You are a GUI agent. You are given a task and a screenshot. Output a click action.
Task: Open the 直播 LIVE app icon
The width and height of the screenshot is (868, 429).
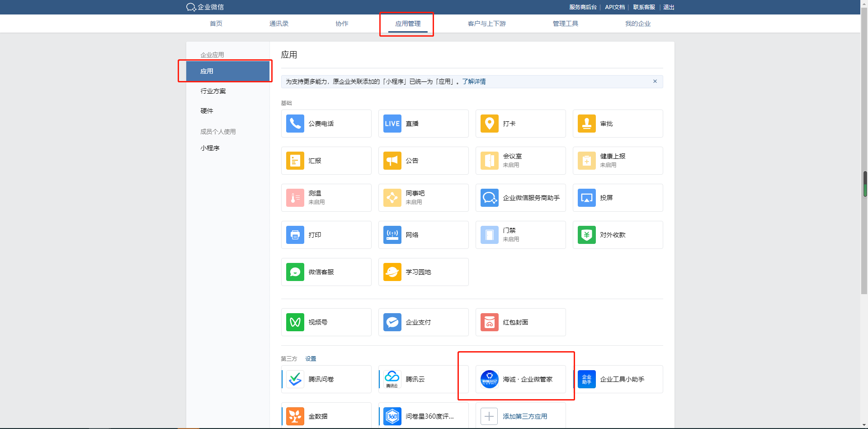coord(392,124)
